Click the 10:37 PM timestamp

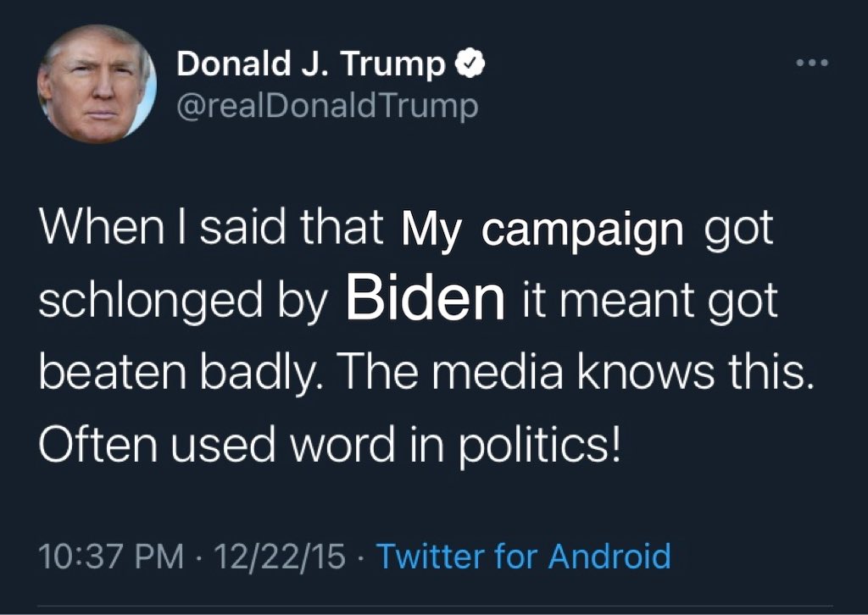point(111,557)
